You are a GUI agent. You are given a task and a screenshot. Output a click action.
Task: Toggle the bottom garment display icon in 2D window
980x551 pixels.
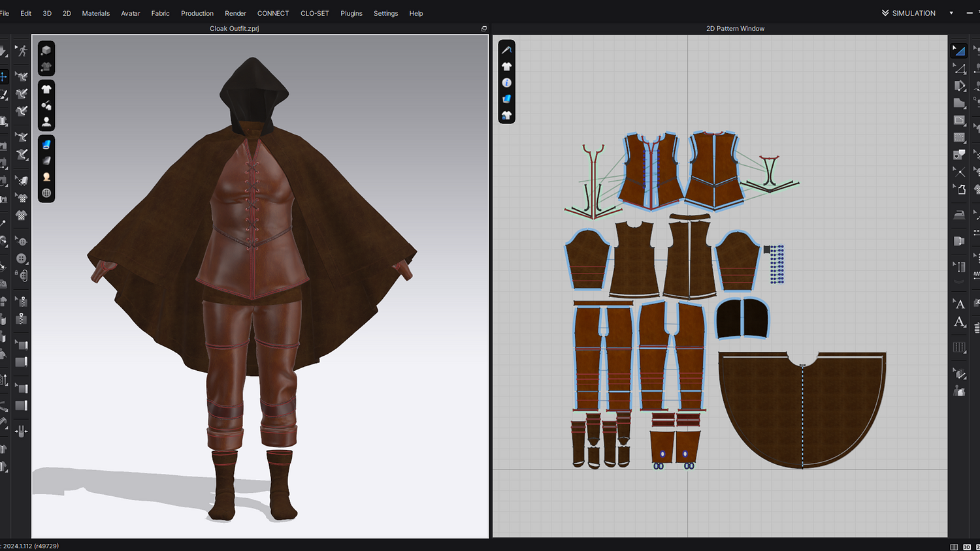click(x=506, y=116)
